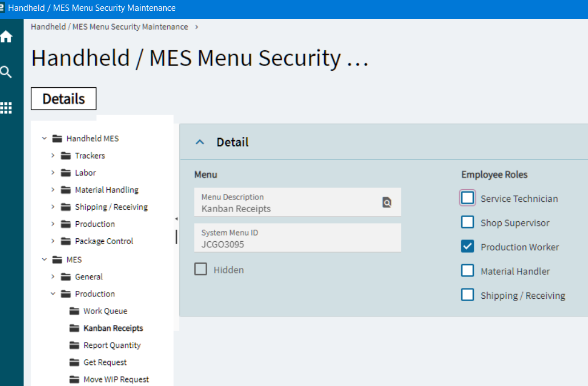
Task: Expand the Trackers tree node
Action: click(53, 156)
